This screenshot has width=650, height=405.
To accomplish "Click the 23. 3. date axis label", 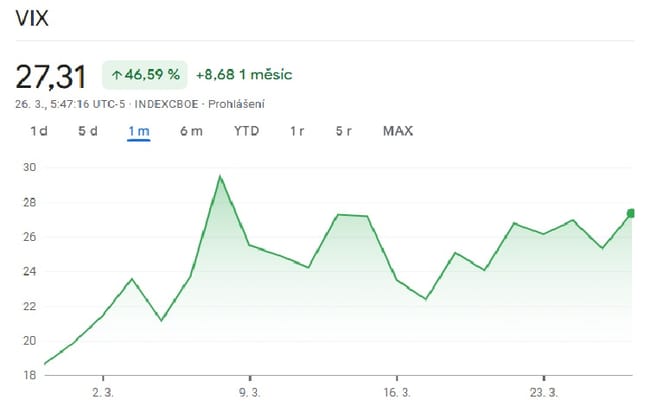I will 543,392.
